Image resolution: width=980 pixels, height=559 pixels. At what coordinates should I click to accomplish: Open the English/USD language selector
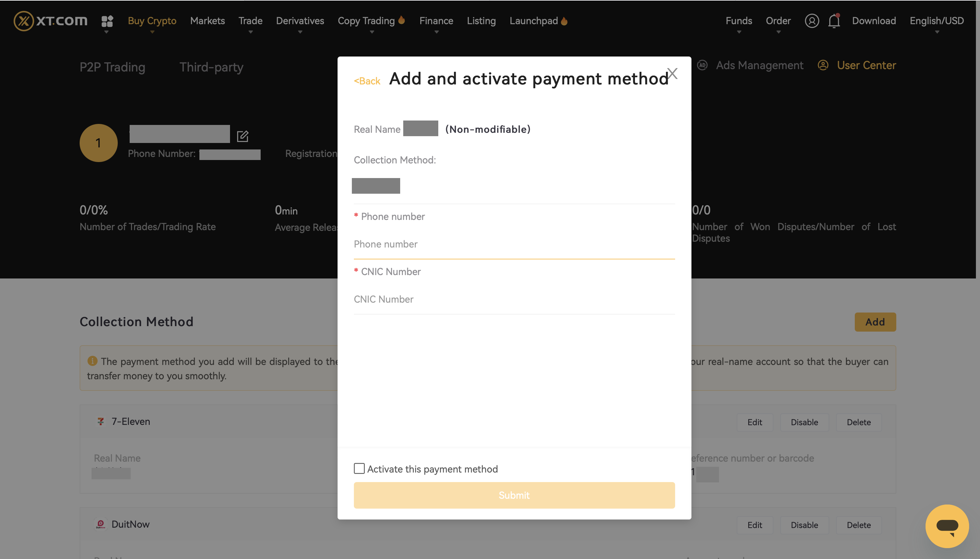pyautogui.click(x=936, y=21)
